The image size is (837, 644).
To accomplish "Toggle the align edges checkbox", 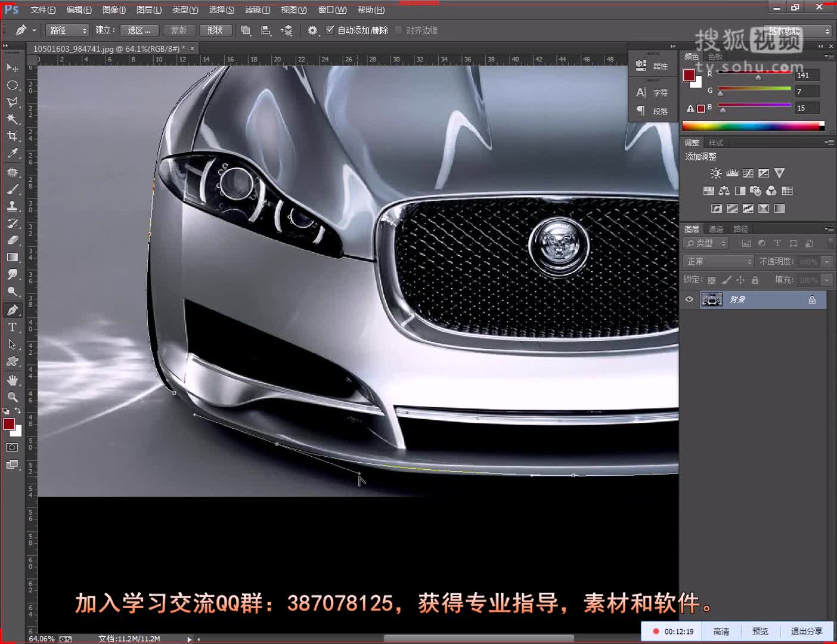I will coord(398,30).
